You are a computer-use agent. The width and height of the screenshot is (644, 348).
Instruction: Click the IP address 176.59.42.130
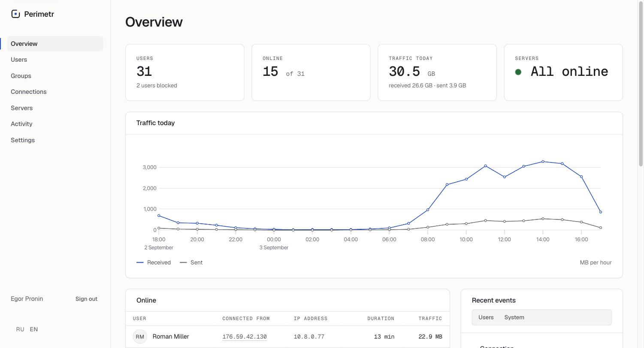(245, 337)
